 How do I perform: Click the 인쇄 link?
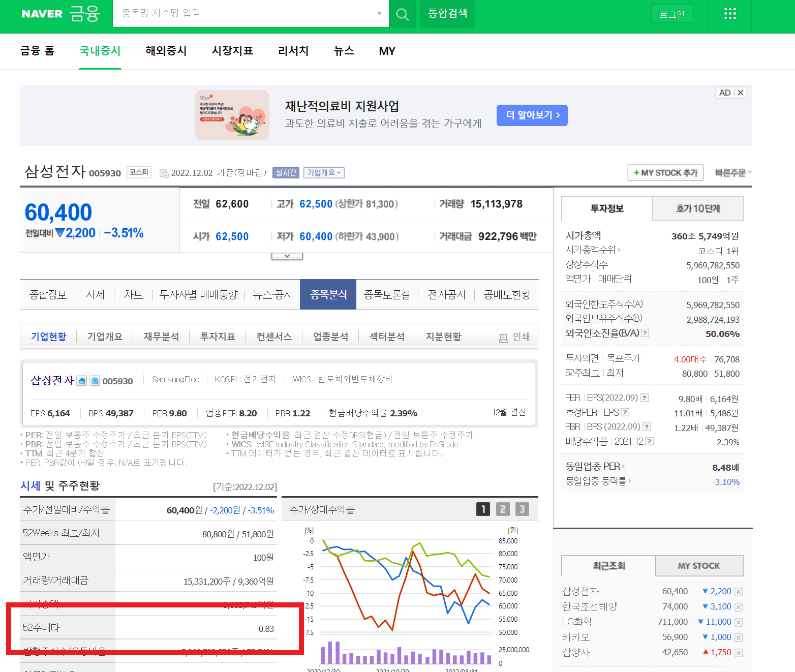(522, 337)
